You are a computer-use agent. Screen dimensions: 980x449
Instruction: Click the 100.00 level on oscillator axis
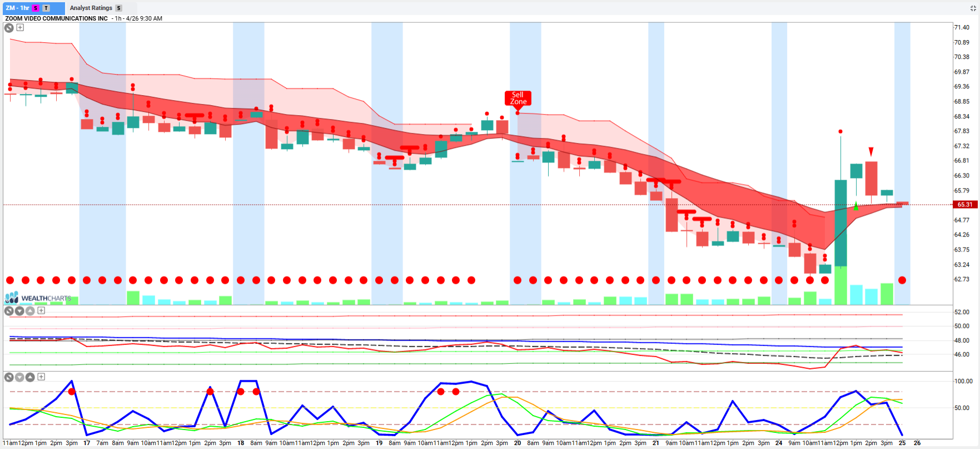pos(963,381)
